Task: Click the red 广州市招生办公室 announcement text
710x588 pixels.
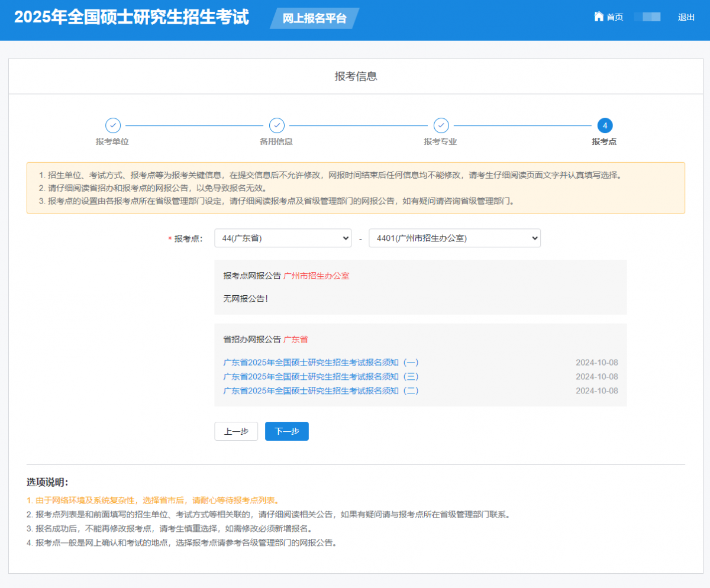Action: (x=317, y=276)
